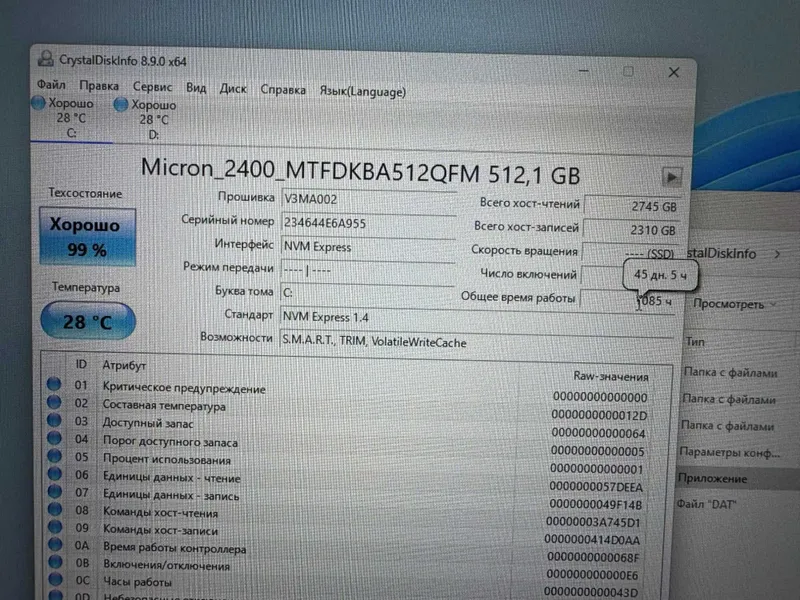Click raw value 0000000057DEEA

pyautogui.click(x=596, y=487)
